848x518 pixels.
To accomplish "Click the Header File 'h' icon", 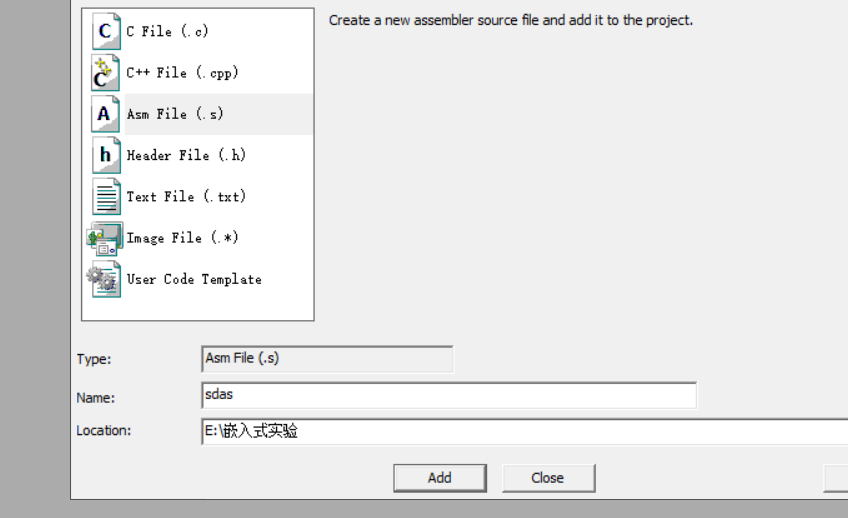I will click(x=105, y=155).
